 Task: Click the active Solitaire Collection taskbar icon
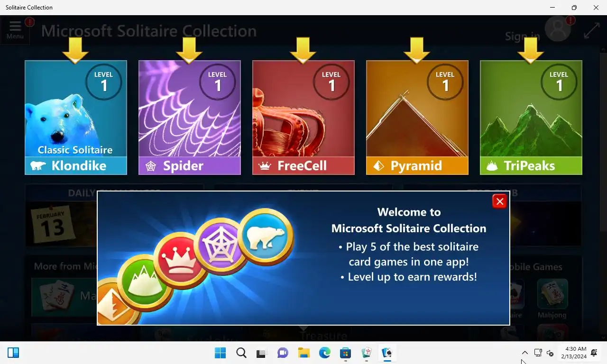click(x=387, y=353)
